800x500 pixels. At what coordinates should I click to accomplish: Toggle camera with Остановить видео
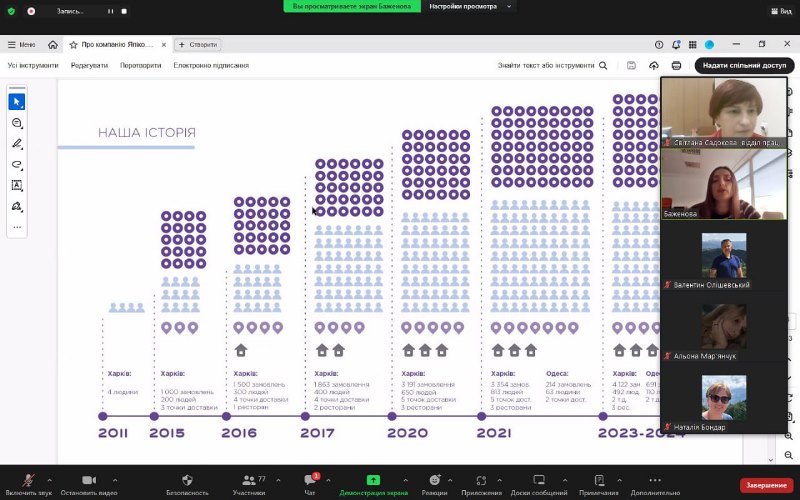click(89, 484)
